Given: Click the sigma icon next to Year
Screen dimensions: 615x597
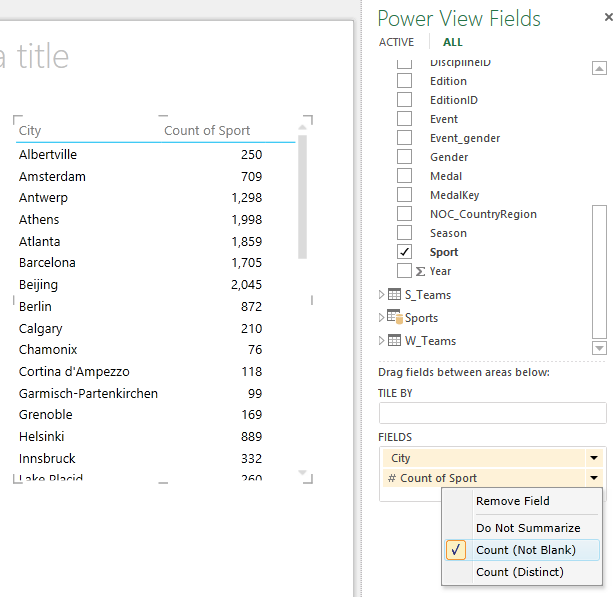Looking at the screenshot, I should click(x=420, y=271).
